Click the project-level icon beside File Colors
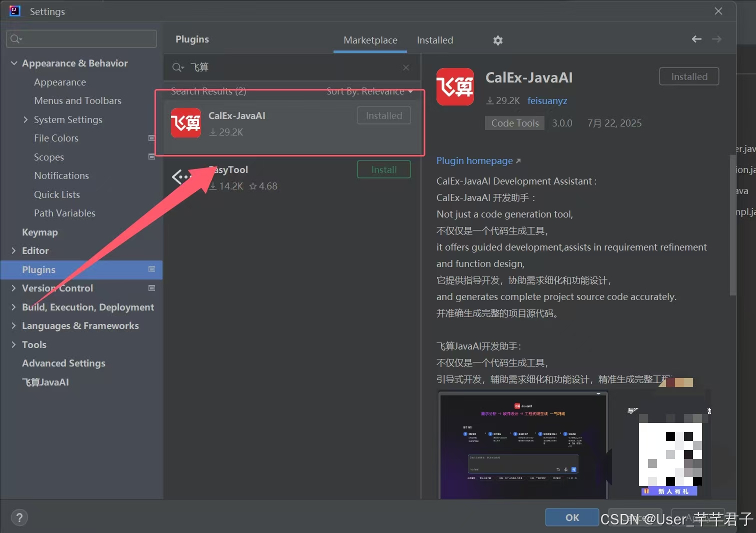The image size is (756, 533). tap(151, 138)
